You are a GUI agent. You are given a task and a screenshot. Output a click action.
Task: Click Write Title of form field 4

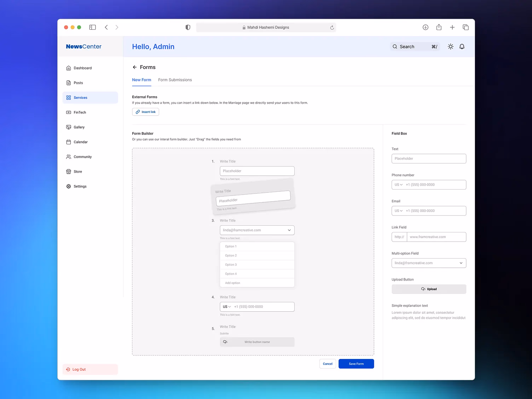click(x=227, y=297)
